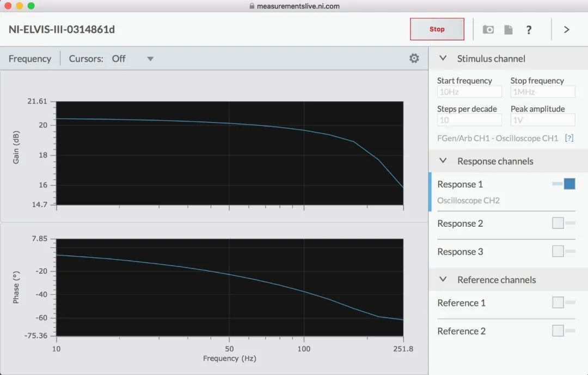
Task: Collapse the Stimulus channel section
Action: 443,58
